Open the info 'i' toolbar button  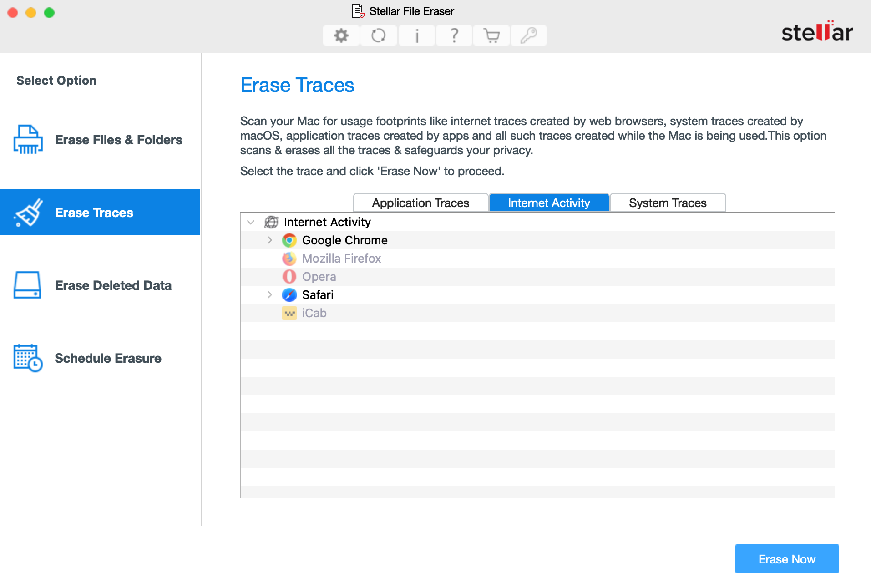coord(416,35)
